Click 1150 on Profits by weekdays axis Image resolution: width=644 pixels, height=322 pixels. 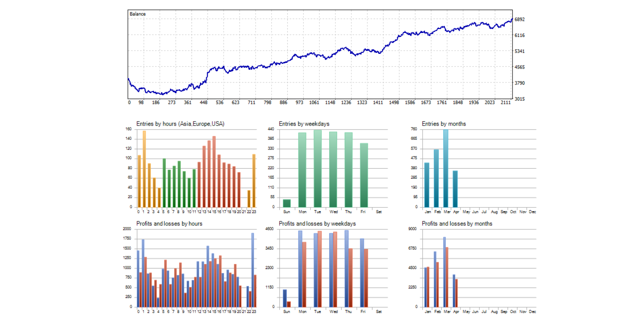(x=270, y=288)
